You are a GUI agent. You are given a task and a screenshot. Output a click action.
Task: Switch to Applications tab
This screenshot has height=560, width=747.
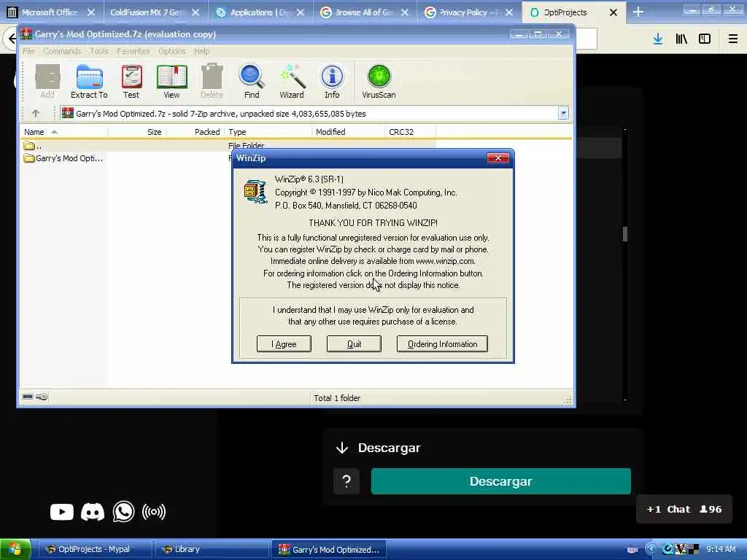(260, 12)
